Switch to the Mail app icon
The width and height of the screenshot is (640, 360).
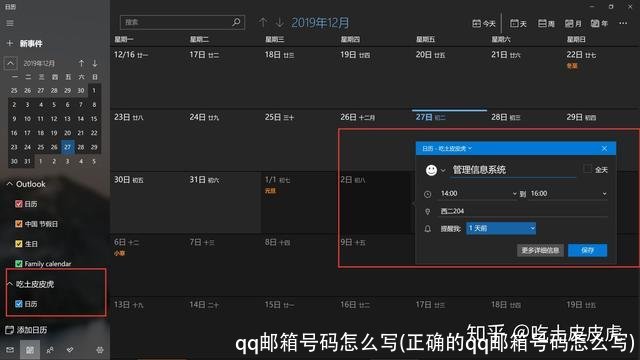[x=10, y=350]
